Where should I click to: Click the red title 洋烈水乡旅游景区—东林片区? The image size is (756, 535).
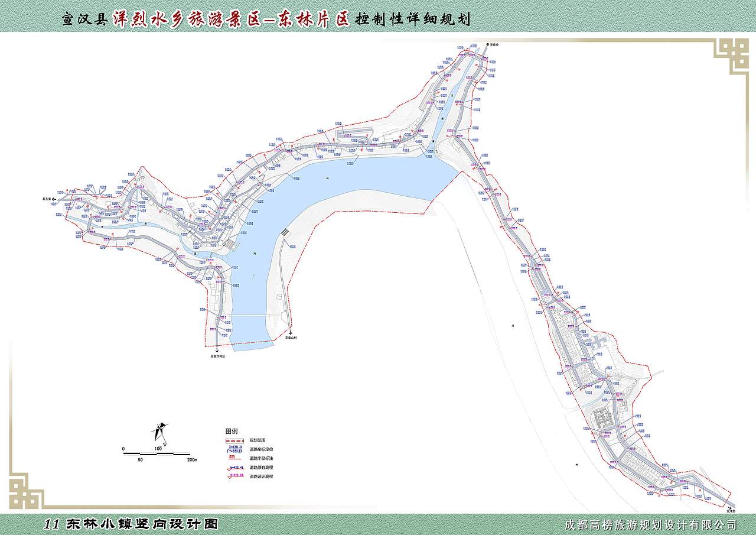tap(232, 18)
